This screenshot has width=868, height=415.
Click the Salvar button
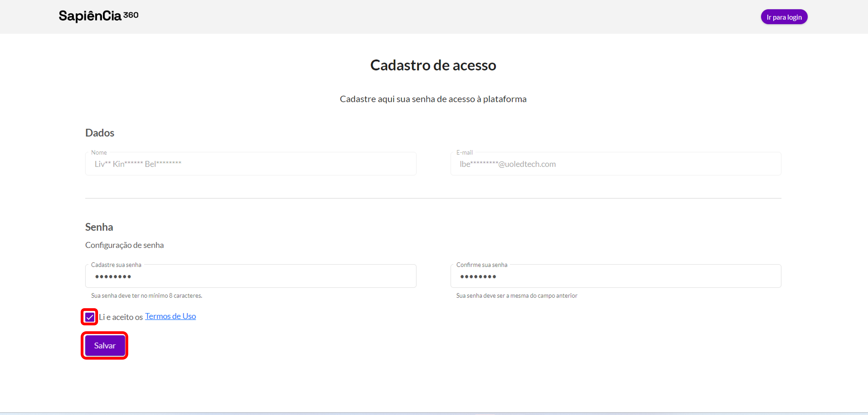point(105,345)
